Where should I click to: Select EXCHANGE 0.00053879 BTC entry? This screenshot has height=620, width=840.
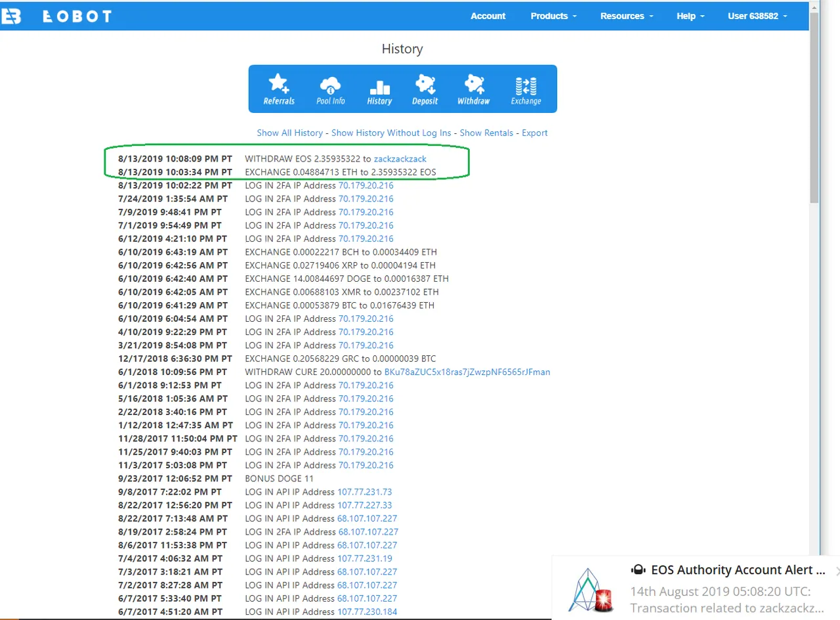[339, 305]
